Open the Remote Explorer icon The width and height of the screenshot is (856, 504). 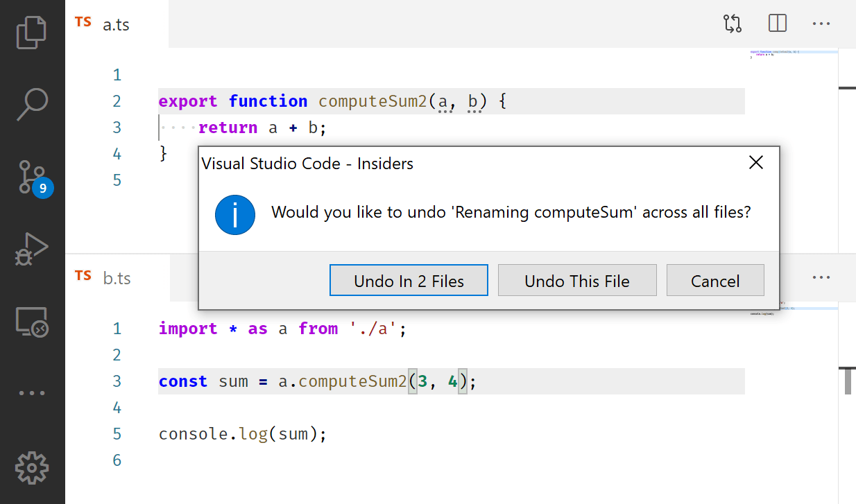[x=32, y=322]
